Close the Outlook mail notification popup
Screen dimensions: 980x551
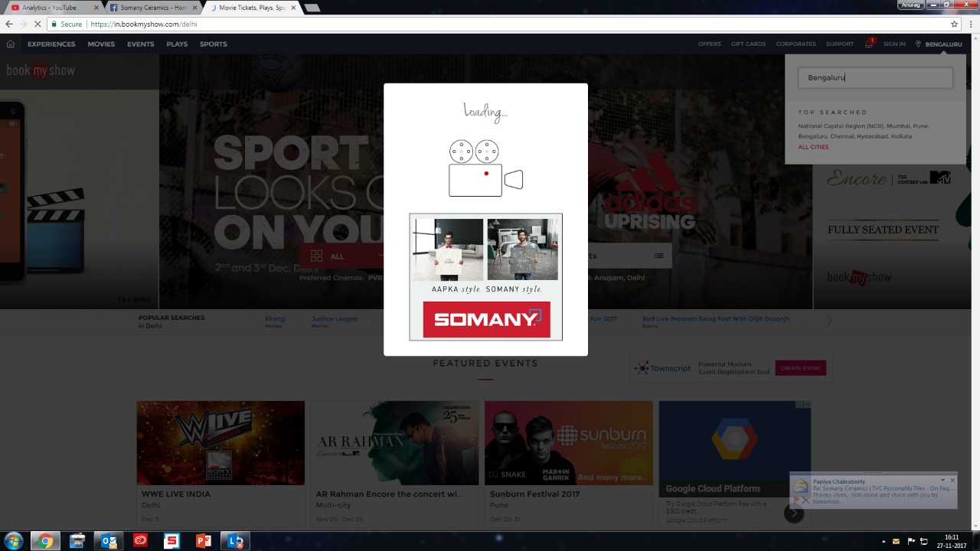(952, 481)
